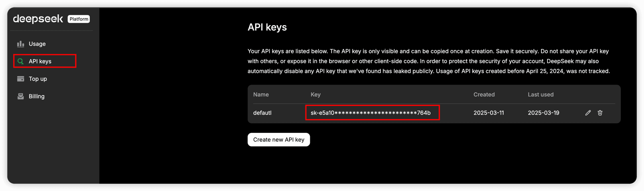Delete the defautl API key

[600, 113]
